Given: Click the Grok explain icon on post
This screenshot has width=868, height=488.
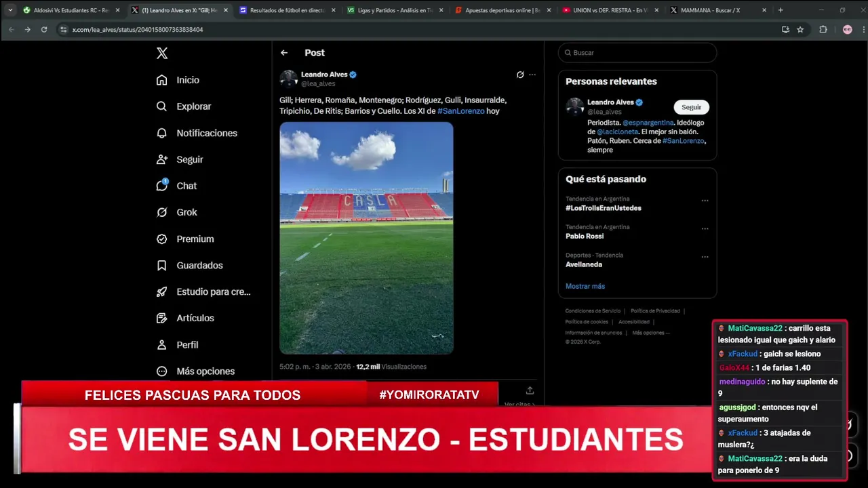Looking at the screenshot, I should click(x=520, y=75).
